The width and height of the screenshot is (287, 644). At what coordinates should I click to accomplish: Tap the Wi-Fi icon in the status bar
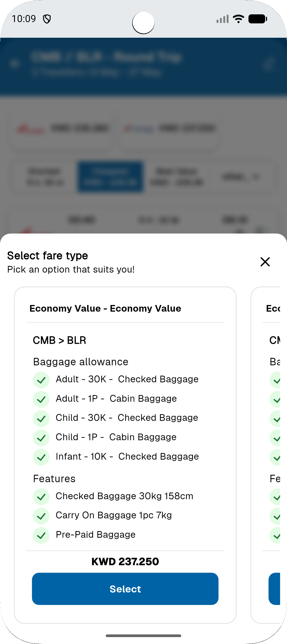[238, 19]
